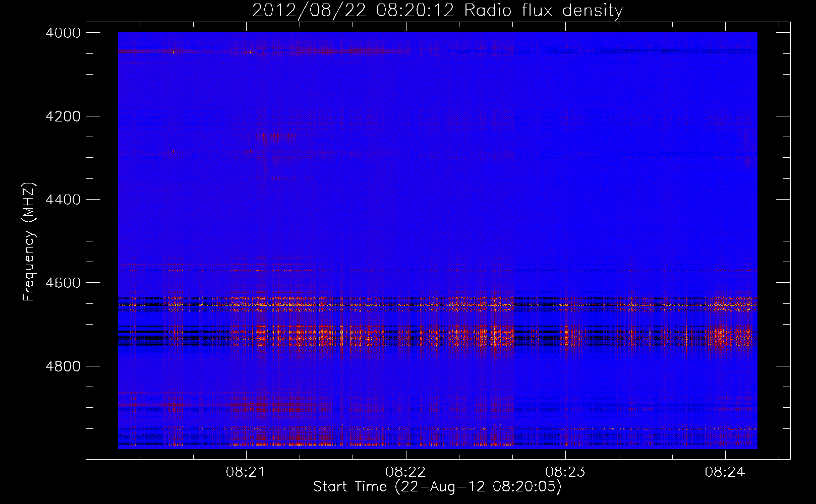Select the 4000 frequency tick label
This screenshot has height=504, width=816.
tap(63, 33)
